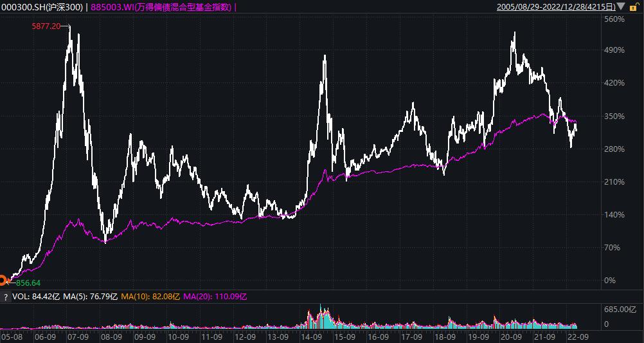This screenshot has width=644, height=343.
Task: Click the 22-09 date axis label
Action: click(578, 337)
